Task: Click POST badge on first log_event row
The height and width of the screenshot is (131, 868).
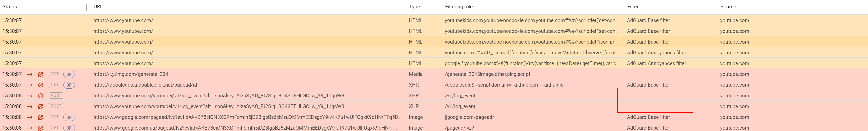Action: coord(56,96)
